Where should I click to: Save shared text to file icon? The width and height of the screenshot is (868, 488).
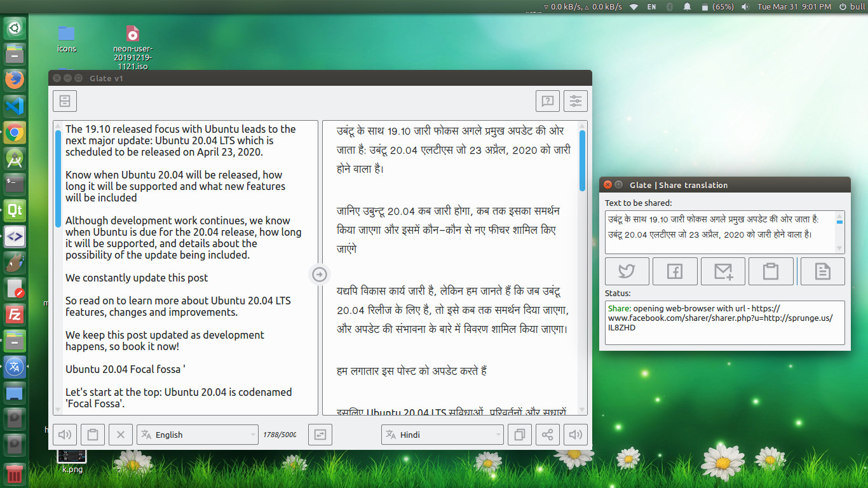pyautogui.click(x=822, y=271)
